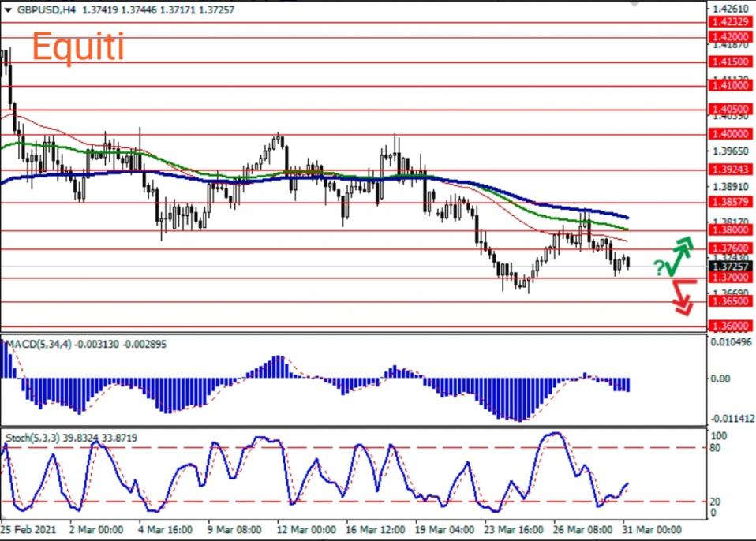Image resolution: width=756 pixels, height=541 pixels.
Task: Click the 1.42610 axis price value
Action: click(731, 9)
